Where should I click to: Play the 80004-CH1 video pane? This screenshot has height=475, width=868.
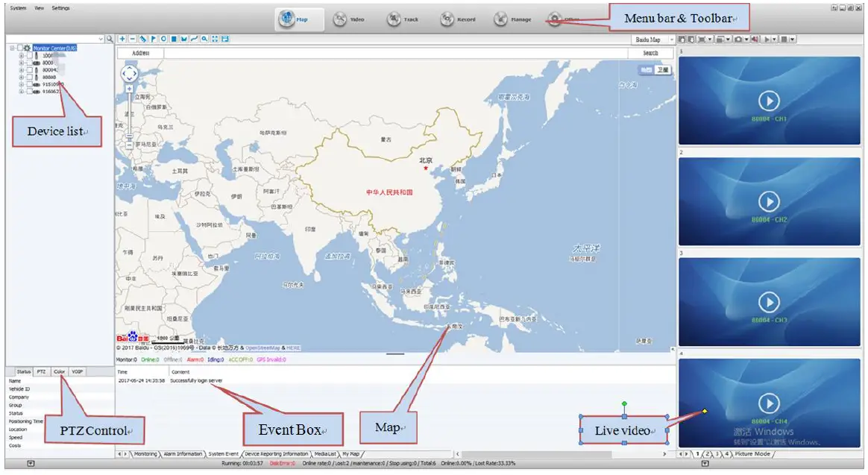(x=769, y=101)
